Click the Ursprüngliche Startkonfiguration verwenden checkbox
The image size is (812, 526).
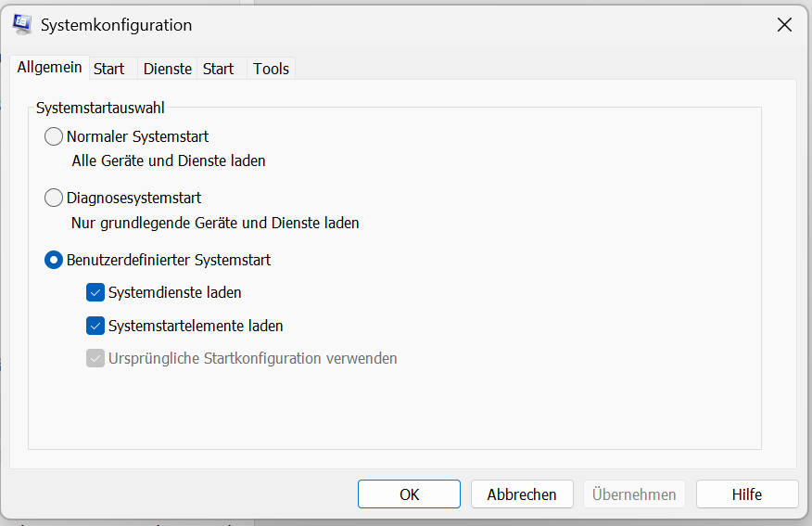(95, 358)
